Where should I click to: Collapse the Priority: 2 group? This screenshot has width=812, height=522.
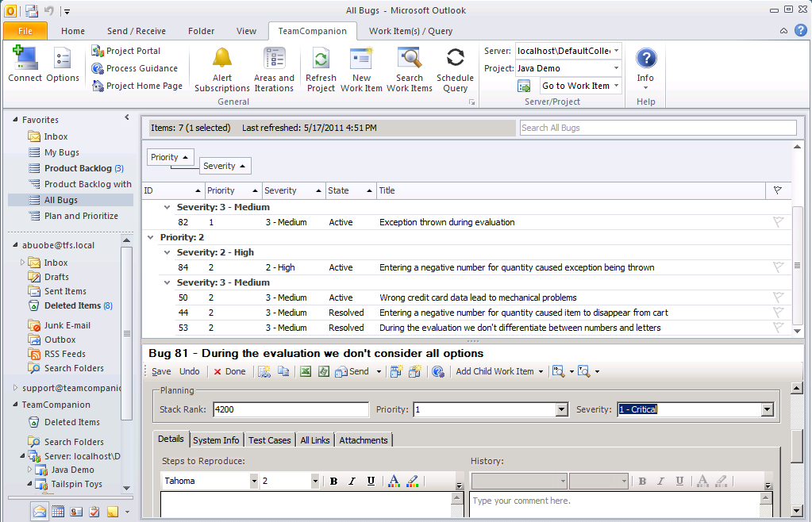[151, 237]
